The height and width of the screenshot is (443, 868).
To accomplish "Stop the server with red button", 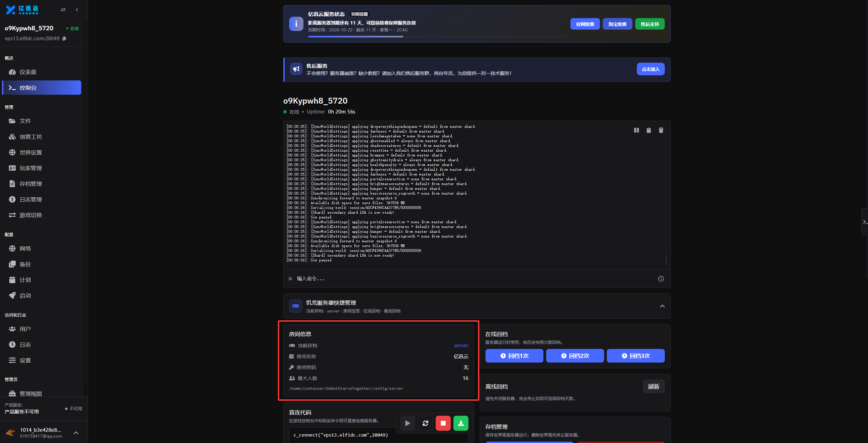I will (443, 423).
